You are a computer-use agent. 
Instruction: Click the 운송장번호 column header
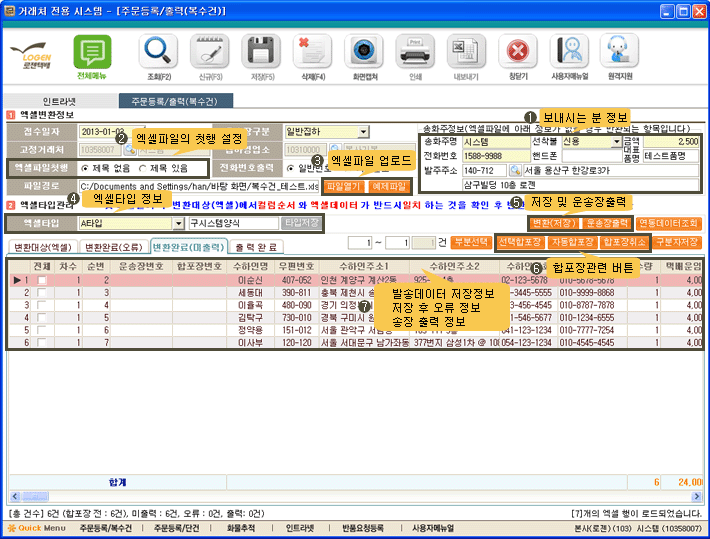click(141, 266)
